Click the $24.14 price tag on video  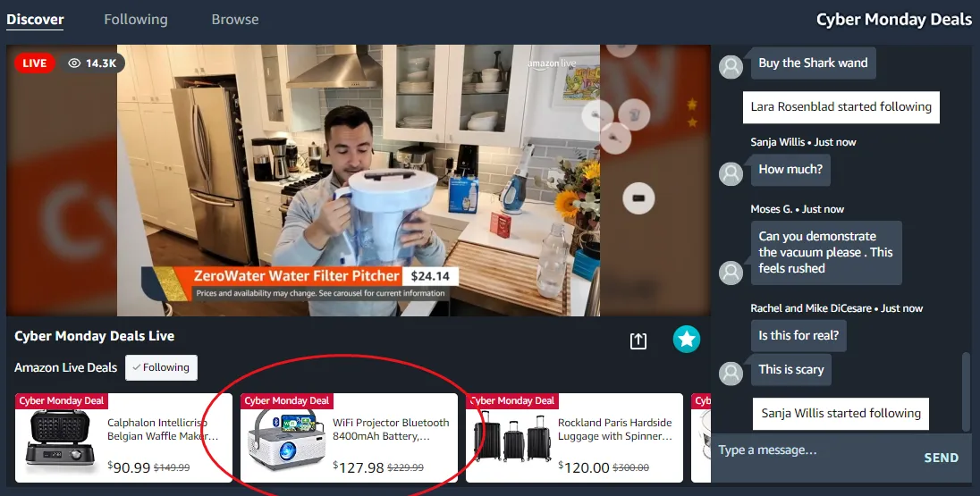(x=430, y=276)
